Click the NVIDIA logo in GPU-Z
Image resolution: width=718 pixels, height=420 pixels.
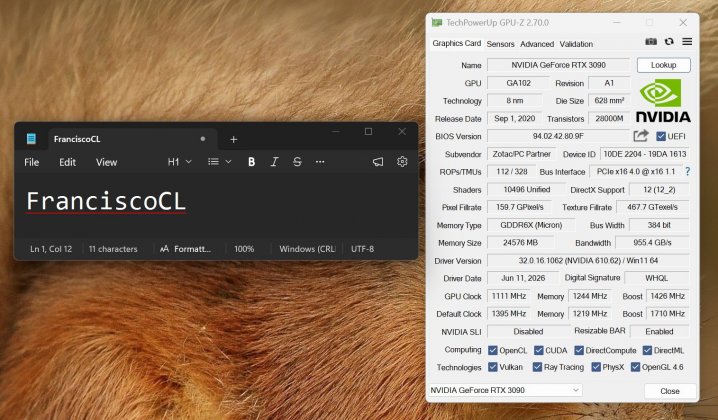point(663,100)
